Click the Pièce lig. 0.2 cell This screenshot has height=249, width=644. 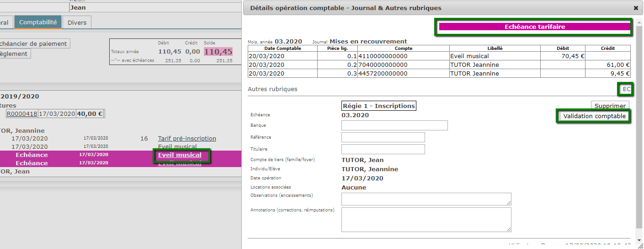pyautogui.click(x=337, y=65)
